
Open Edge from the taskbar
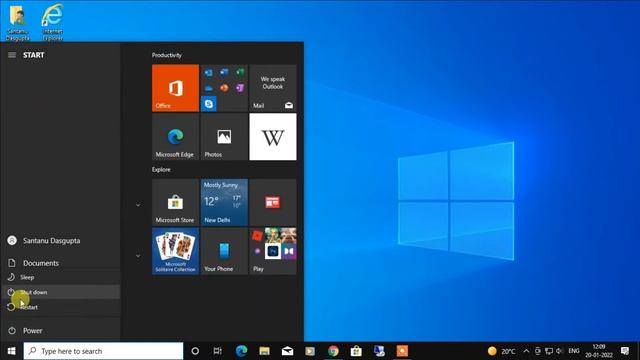(241, 351)
